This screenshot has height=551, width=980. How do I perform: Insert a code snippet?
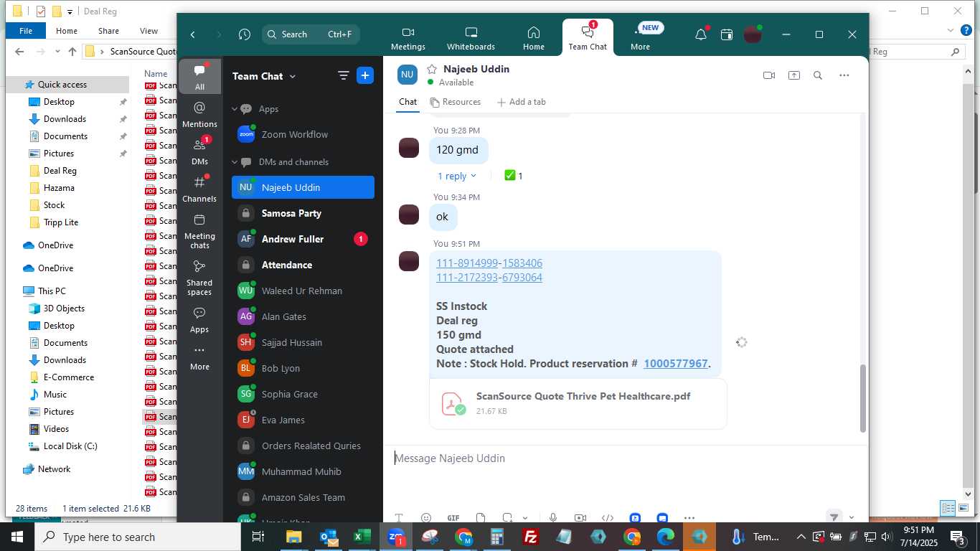pyautogui.click(x=608, y=518)
